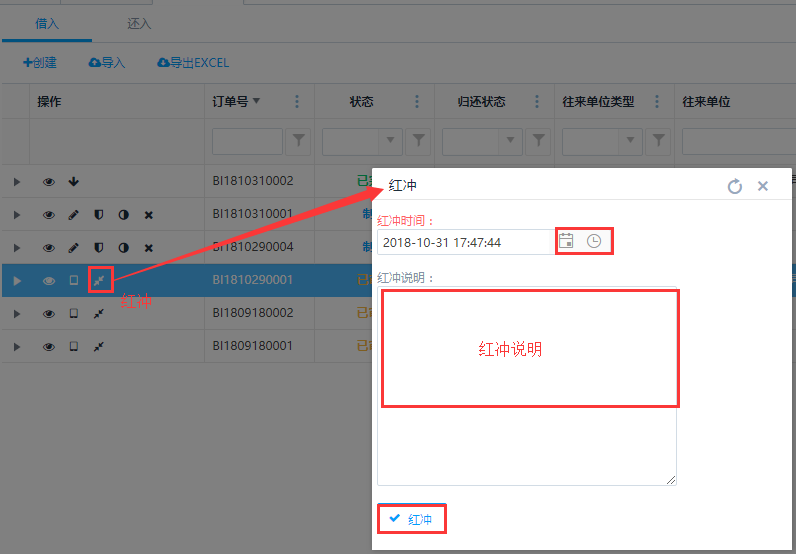Screen dimensions: 796x554
Task: Click the tablet icon for BI1809180002
Action: pyautogui.click(x=73, y=314)
